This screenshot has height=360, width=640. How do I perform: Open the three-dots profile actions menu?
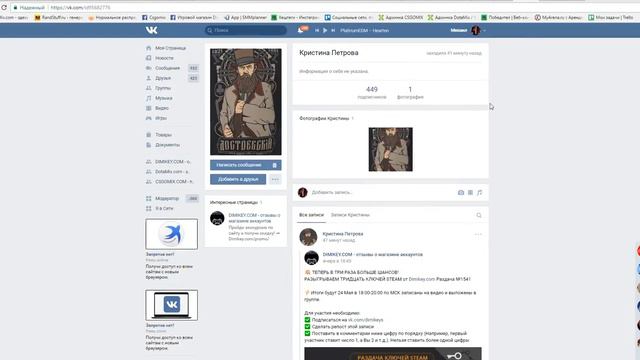[x=275, y=179]
